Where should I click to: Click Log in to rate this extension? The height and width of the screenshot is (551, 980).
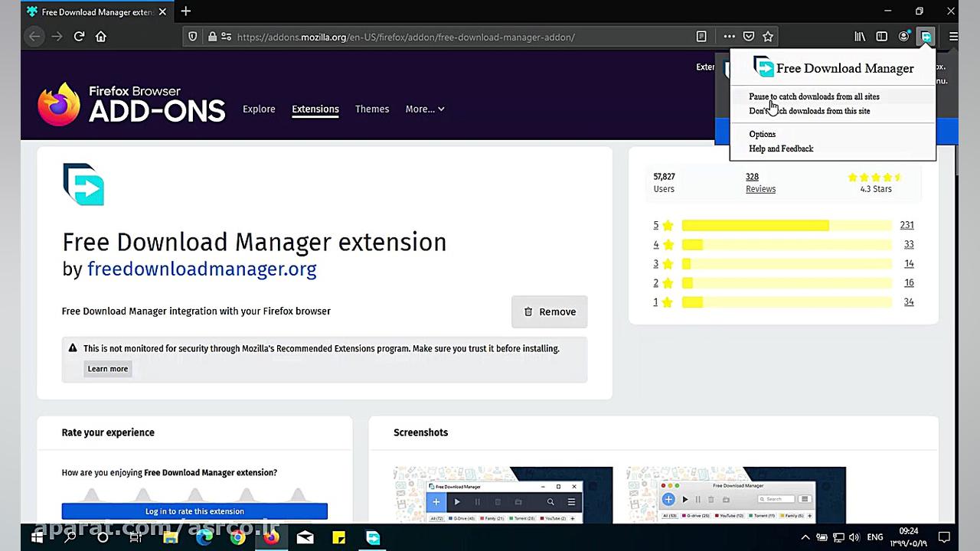pos(194,511)
